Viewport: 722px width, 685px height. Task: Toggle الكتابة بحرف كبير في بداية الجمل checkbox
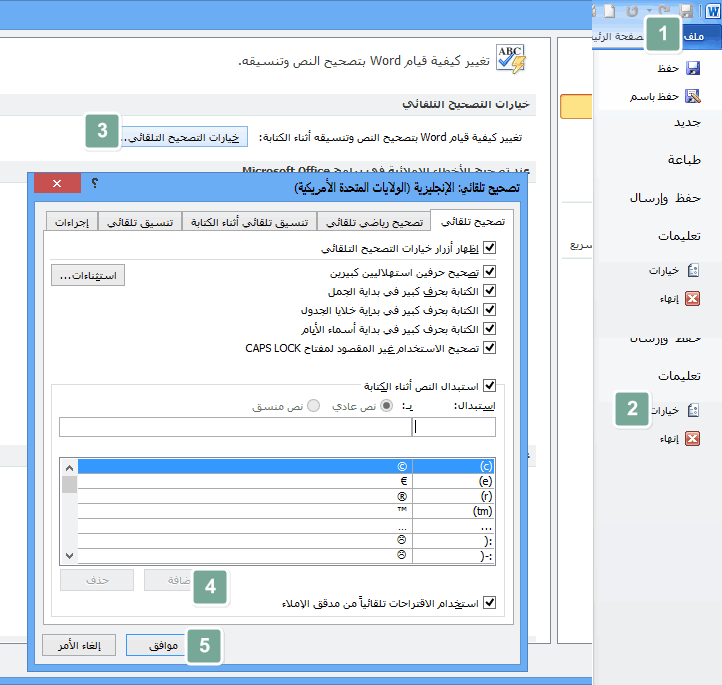coord(489,291)
